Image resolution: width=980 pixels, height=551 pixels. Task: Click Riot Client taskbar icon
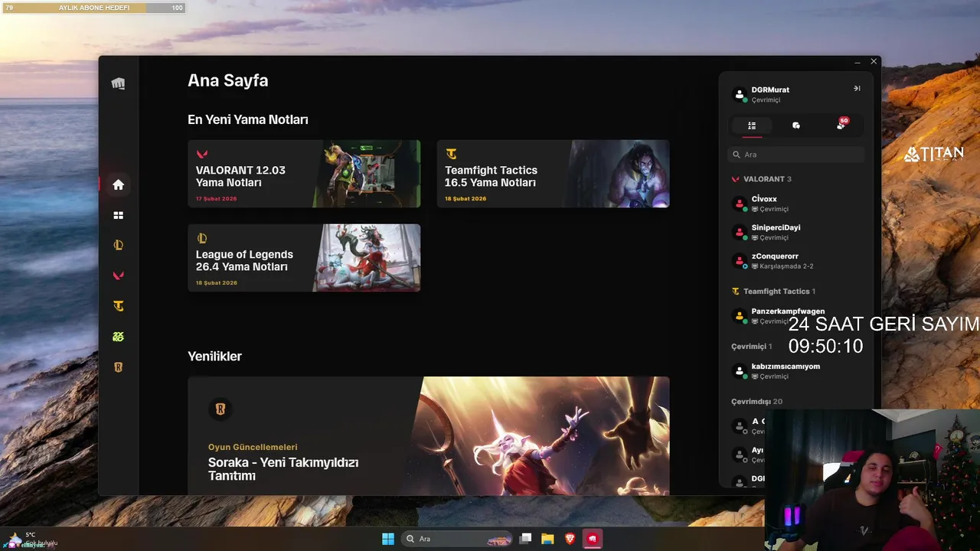click(592, 539)
